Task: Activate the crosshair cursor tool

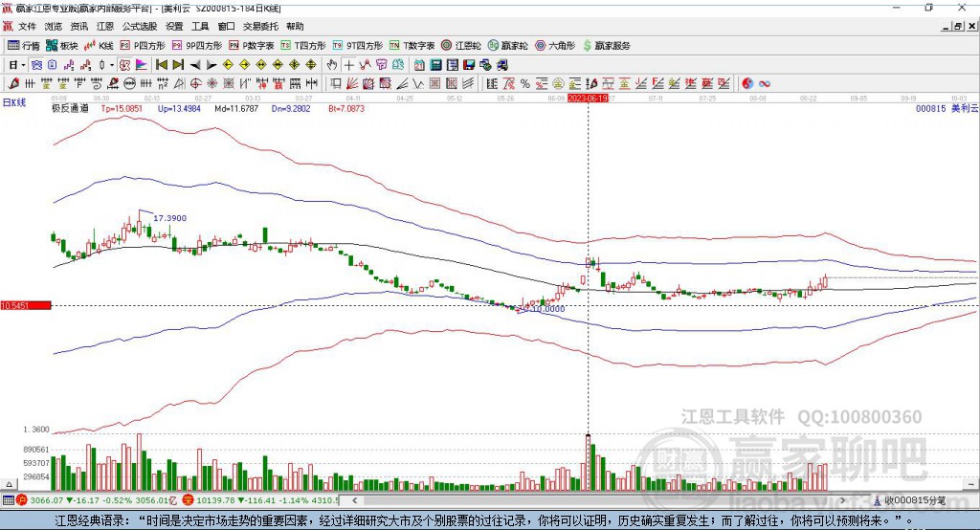Action: 348,65
